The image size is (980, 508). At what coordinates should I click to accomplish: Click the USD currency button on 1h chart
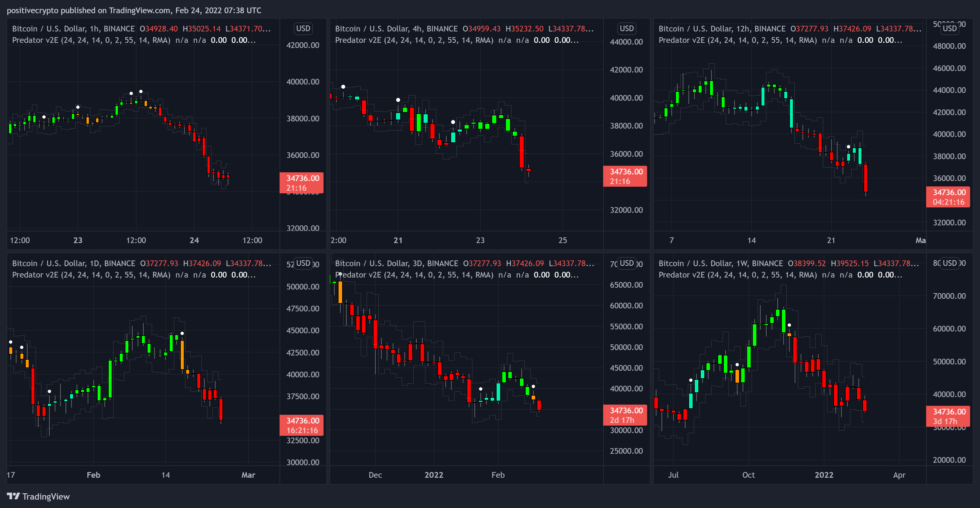(x=303, y=28)
